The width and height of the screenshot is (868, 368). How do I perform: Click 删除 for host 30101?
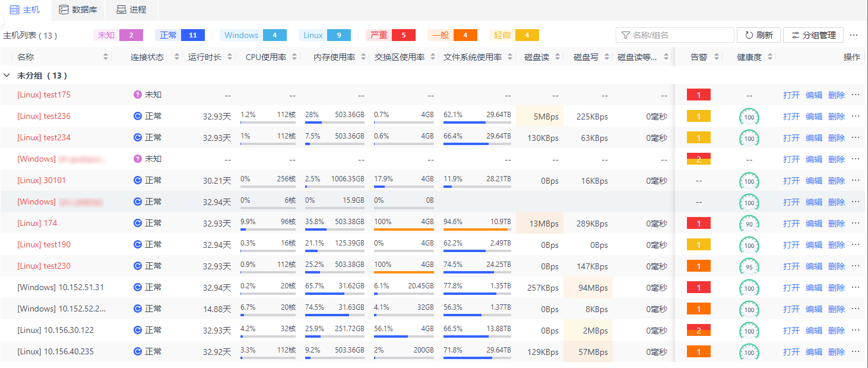pyautogui.click(x=837, y=181)
